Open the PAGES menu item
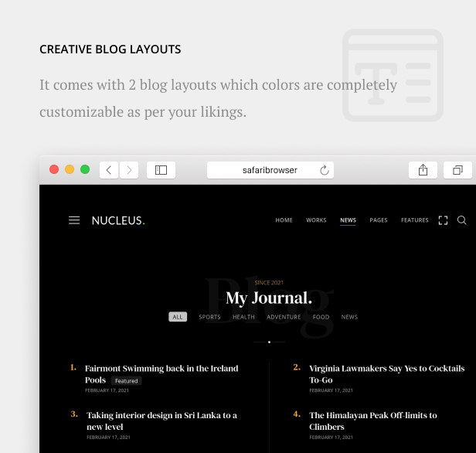476x453 pixels. coord(379,220)
